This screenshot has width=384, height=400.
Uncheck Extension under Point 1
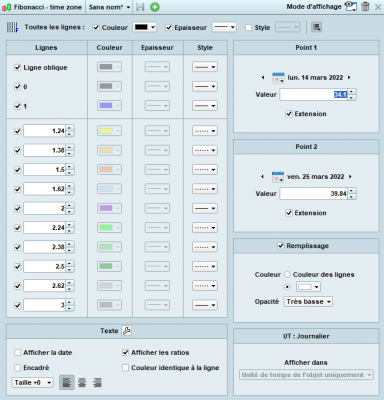click(289, 114)
